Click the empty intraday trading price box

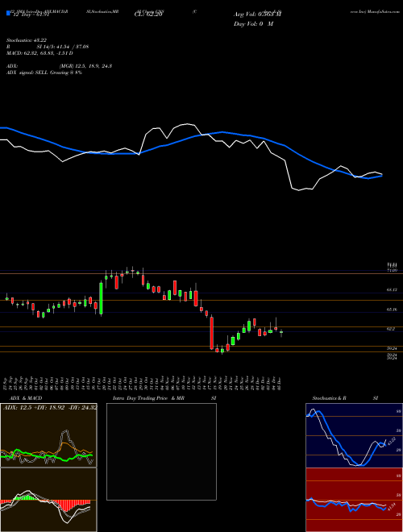point(161,451)
